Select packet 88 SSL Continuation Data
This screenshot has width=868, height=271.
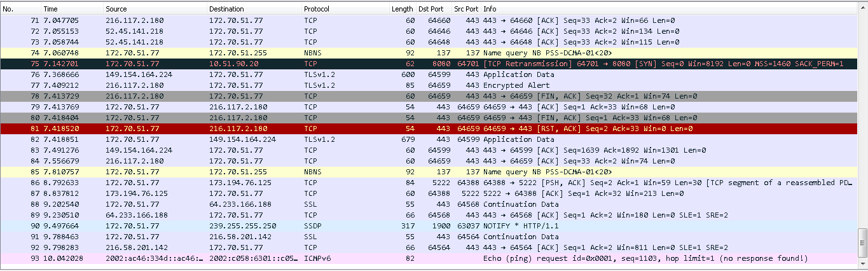[x=382, y=204]
